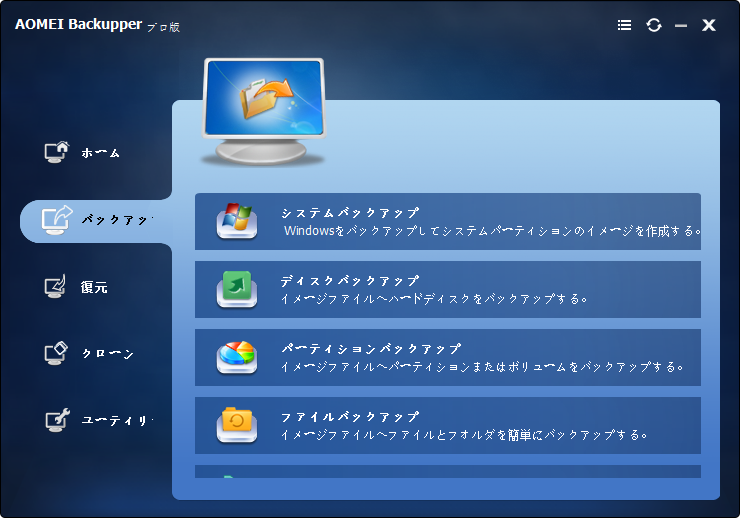The image size is (740, 518).
Task: Click text about パーティションまたはボリューム backup
Action: point(482,367)
